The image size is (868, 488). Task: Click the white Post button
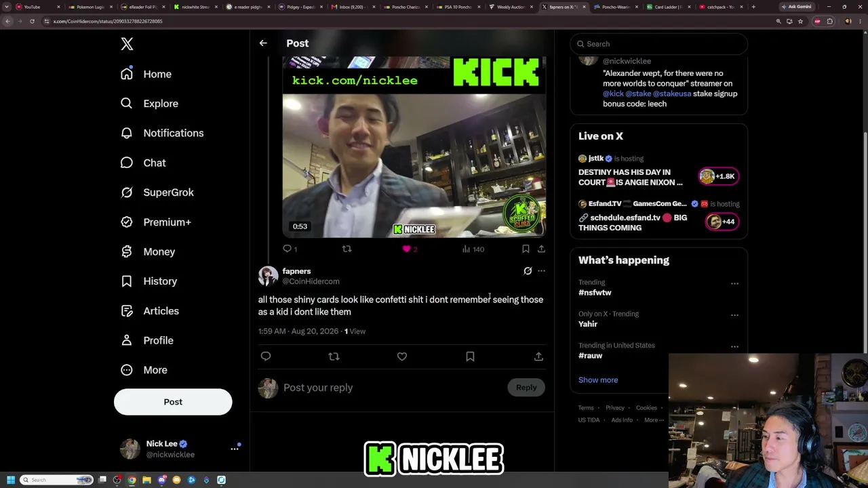(173, 402)
